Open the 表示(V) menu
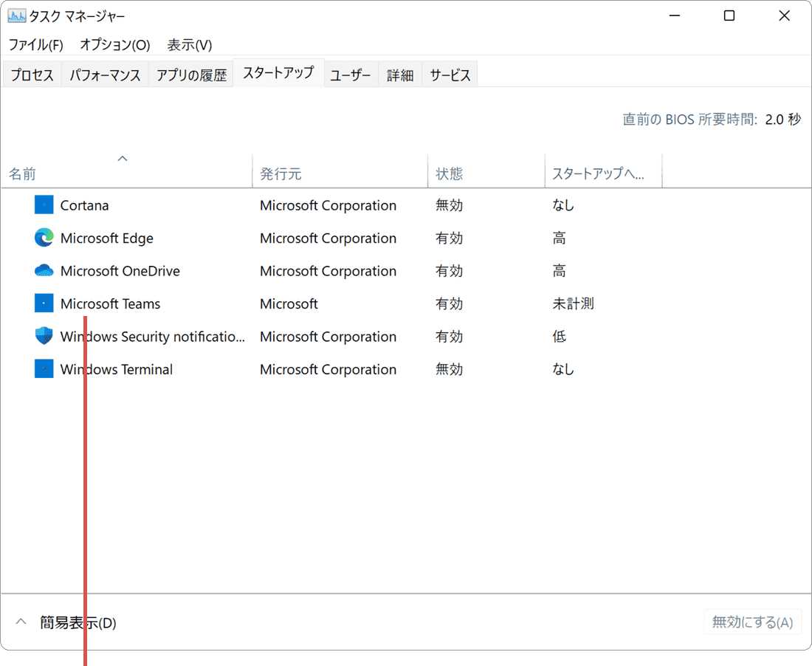This screenshot has height=666, width=812. point(190,45)
